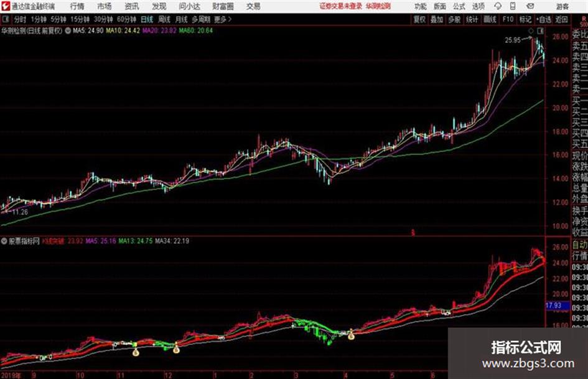Open the 财富圈 menu
The height and width of the screenshot is (379, 588).
tap(223, 6)
